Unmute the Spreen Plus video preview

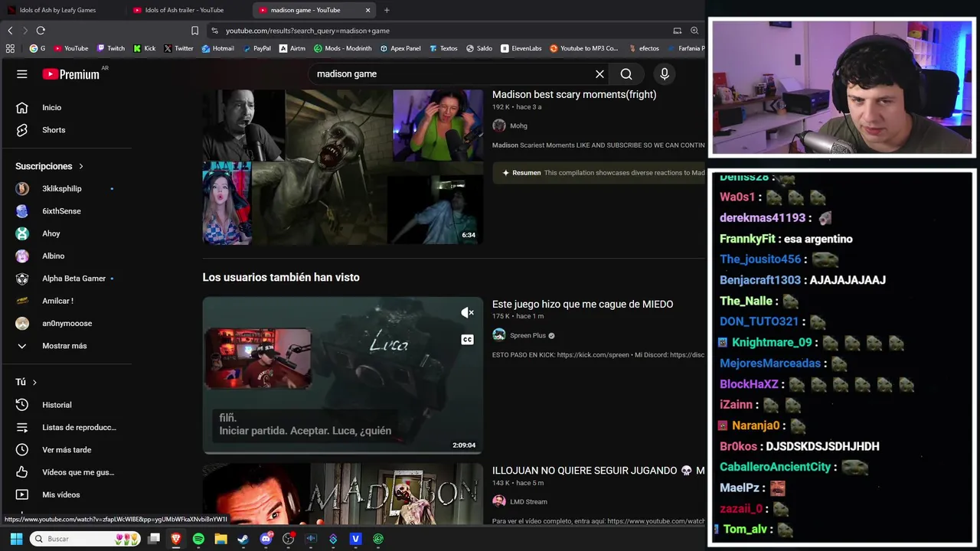(467, 312)
